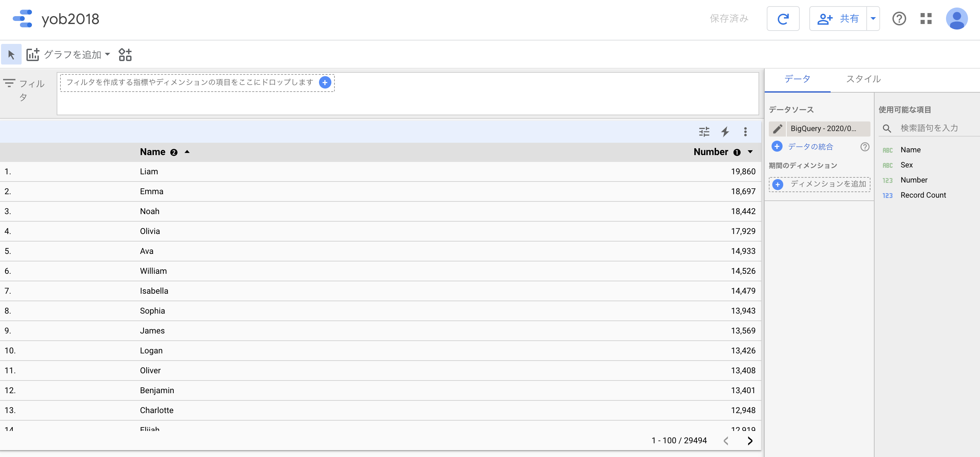Open the table three-dot more menu

pos(745,132)
